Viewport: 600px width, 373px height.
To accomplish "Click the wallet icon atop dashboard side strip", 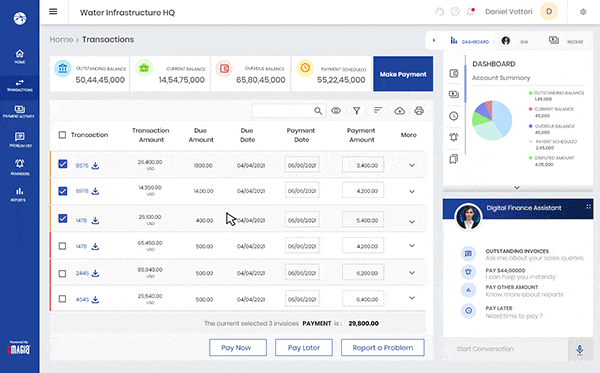I will pos(454,73).
